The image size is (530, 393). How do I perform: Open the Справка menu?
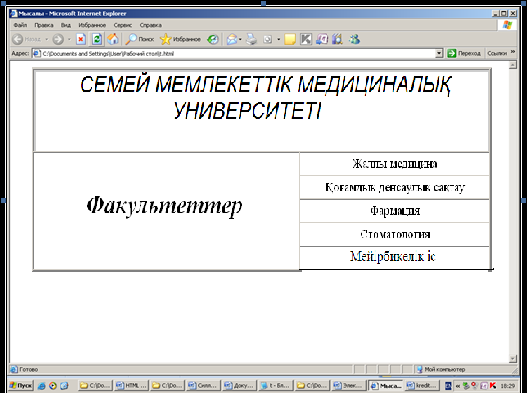pos(150,25)
